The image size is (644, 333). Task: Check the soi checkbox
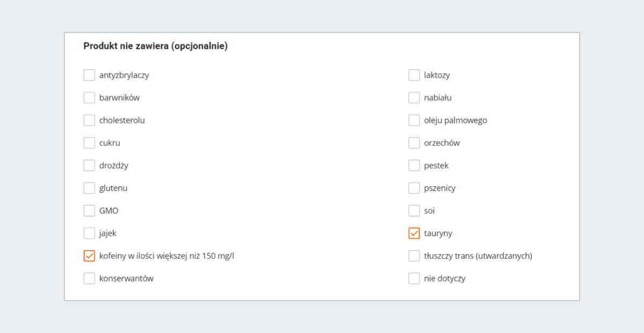tap(414, 211)
